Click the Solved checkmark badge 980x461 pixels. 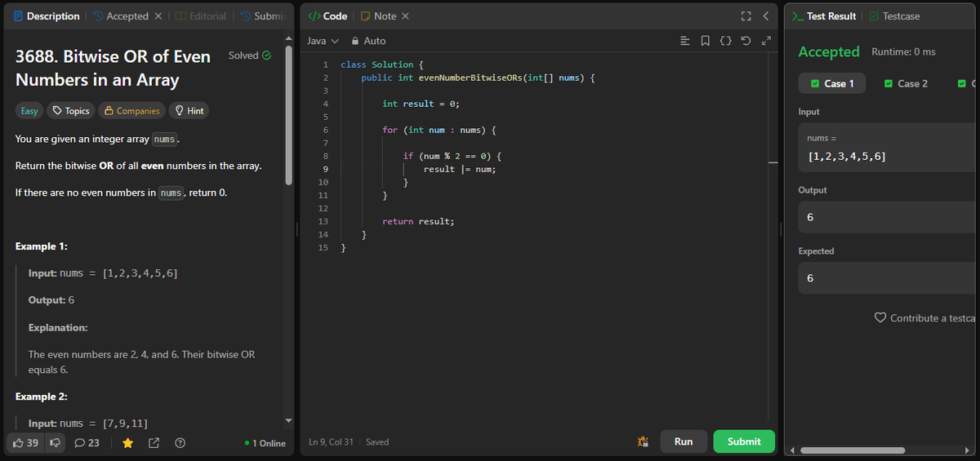250,55
